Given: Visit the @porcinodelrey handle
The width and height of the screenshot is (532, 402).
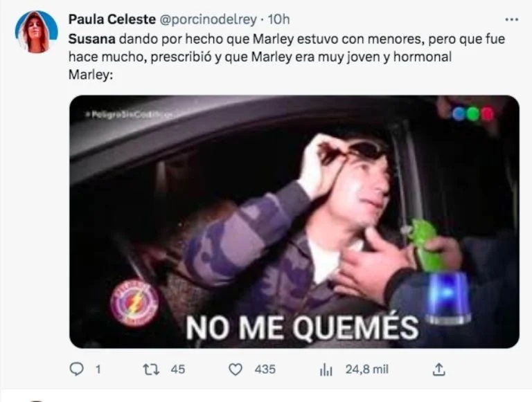Looking at the screenshot, I should click(208, 19).
